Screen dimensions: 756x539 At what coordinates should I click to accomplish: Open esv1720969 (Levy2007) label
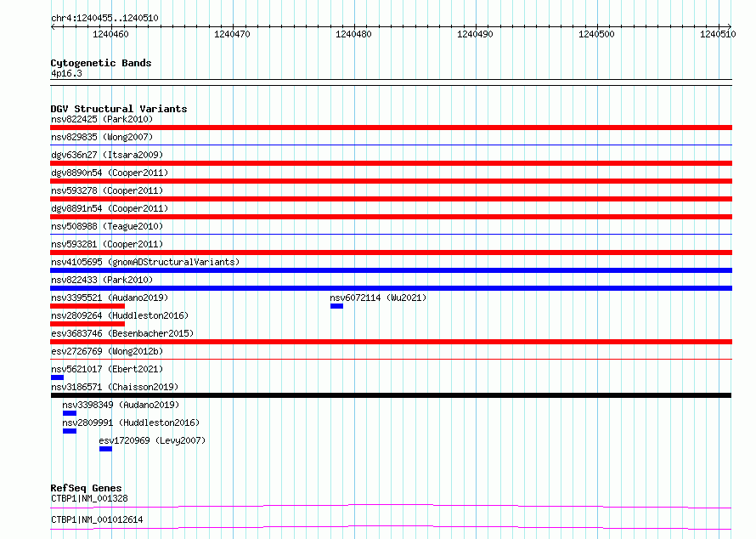(152, 440)
